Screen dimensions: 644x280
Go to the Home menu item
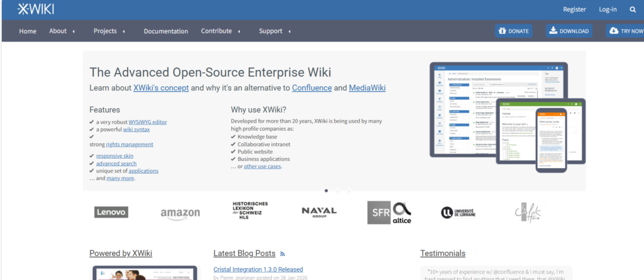click(x=28, y=31)
